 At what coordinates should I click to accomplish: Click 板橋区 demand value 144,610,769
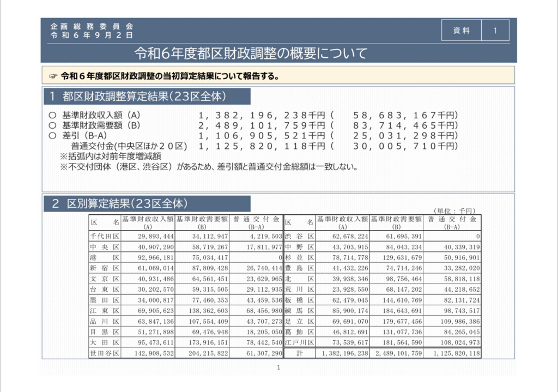pos(402,300)
